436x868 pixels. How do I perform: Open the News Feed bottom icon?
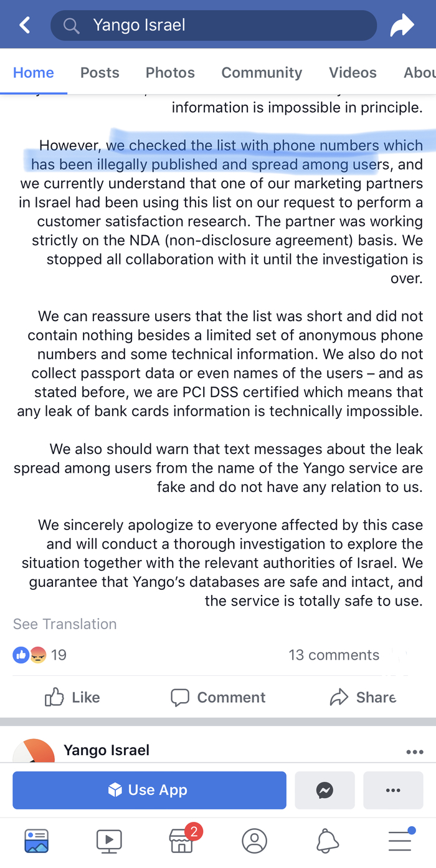click(37, 841)
